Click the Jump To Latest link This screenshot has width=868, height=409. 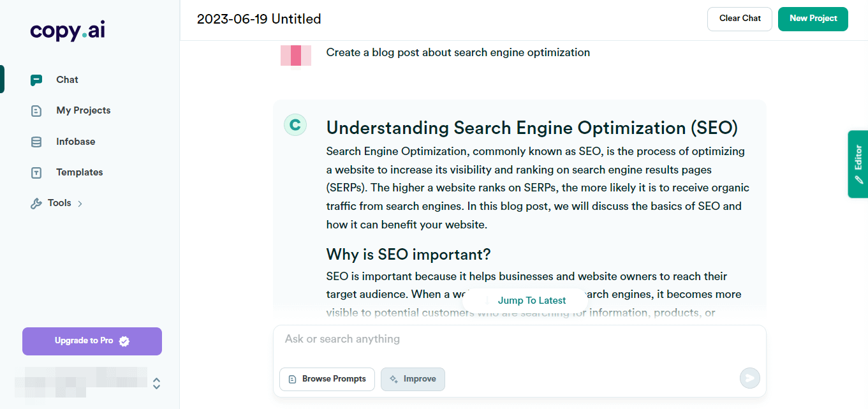[x=531, y=300]
